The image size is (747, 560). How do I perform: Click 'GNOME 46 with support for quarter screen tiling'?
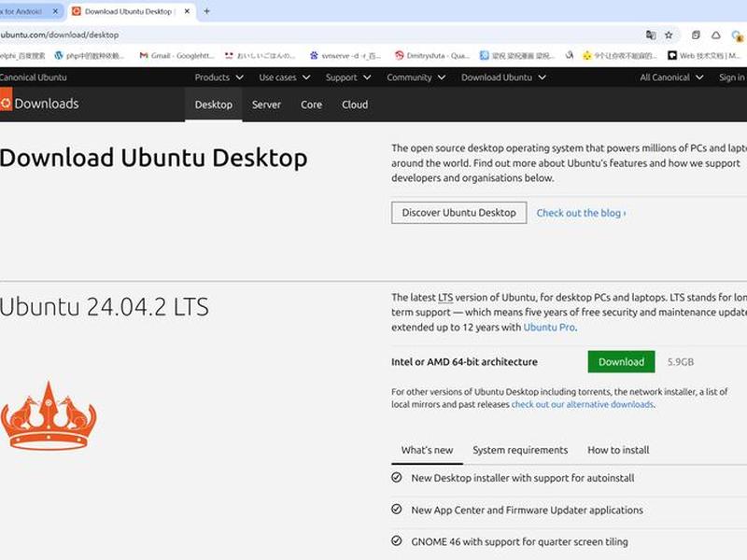coord(519,542)
